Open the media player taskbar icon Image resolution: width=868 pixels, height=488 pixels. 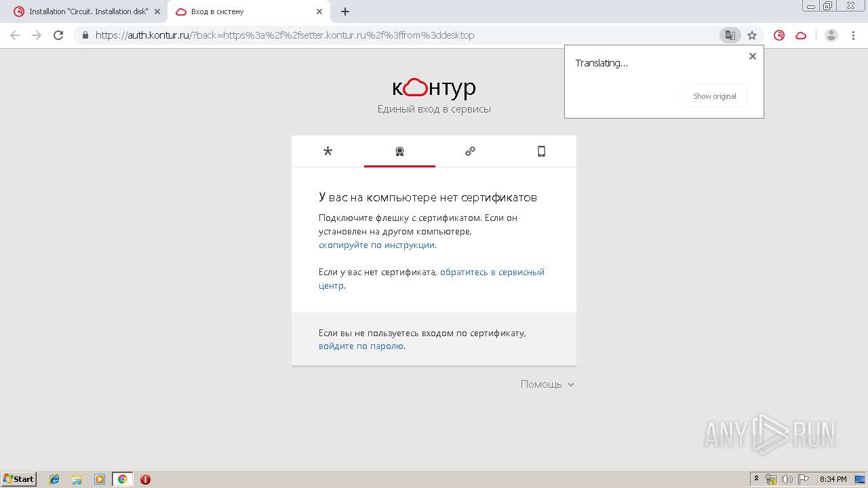(100, 479)
